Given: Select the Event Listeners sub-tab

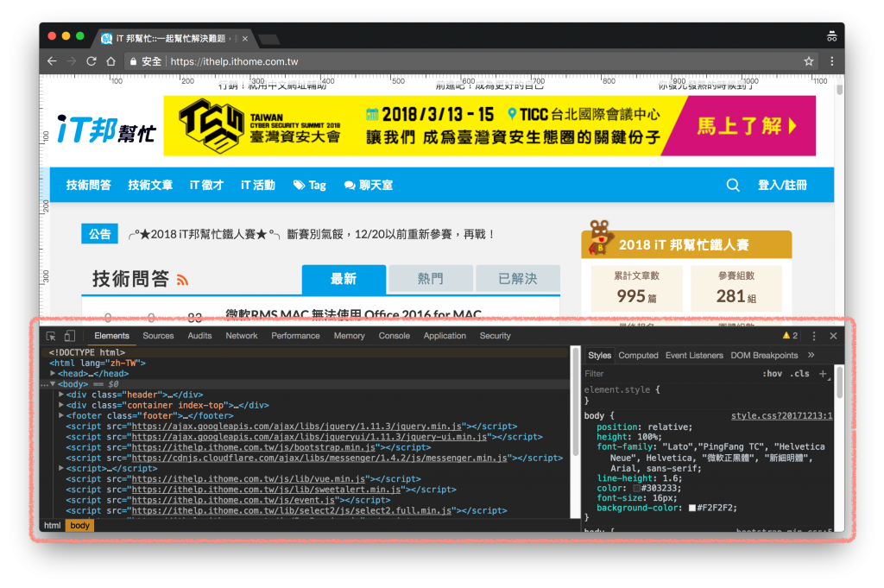Looking at the screenshot, I should point(694,355).
